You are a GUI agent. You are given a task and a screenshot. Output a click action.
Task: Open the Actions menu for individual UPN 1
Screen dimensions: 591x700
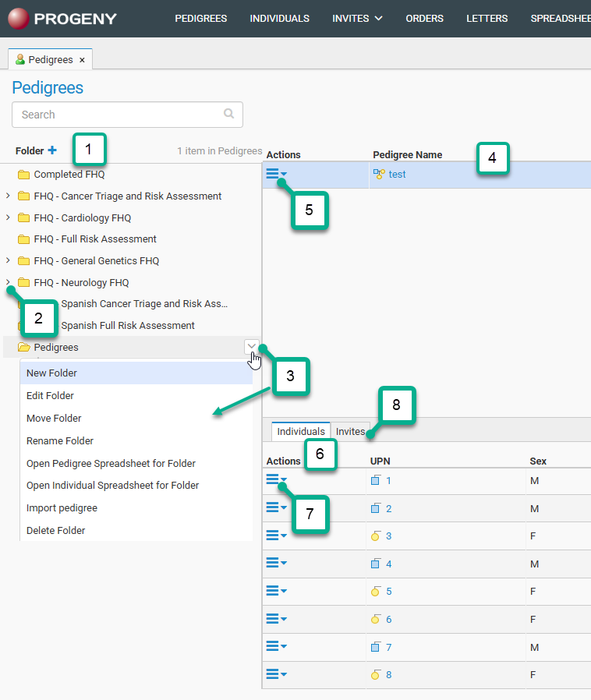pos(276,480)
